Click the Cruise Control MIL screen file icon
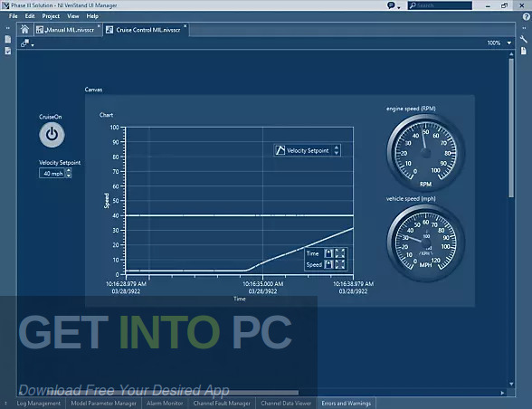Image resolution: width=532 pixels, height=409 pixels. [x=109, y=30]
